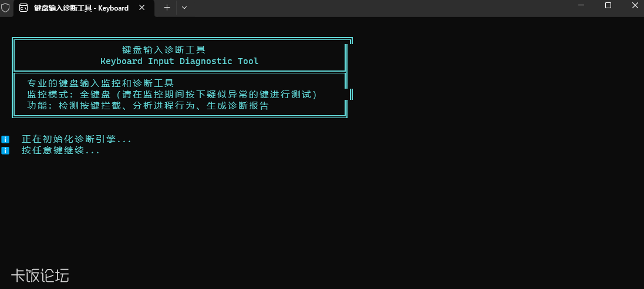
Task: Minimize the terminal window
Action: [581, 5]
